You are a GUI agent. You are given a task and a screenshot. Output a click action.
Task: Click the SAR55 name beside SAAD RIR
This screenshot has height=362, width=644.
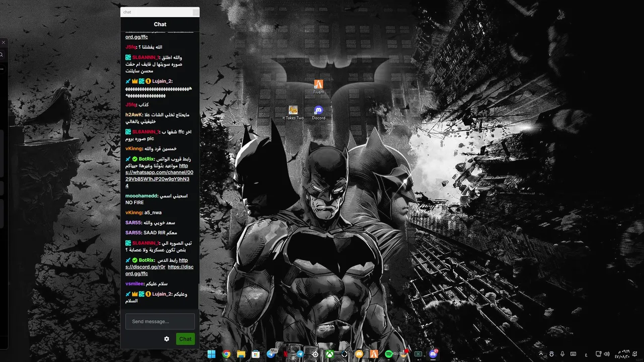(133, 233)
